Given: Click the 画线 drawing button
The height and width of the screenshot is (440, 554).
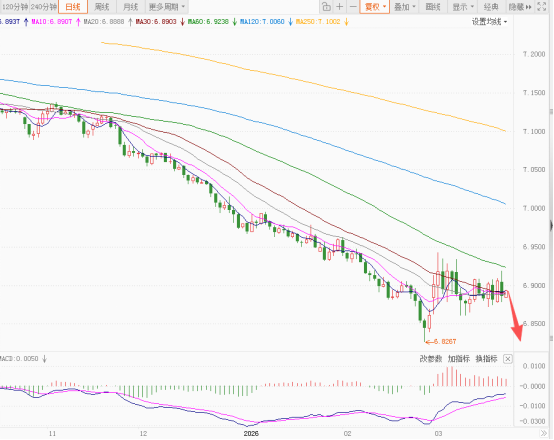Looking at the screenshot, I should [433, 7].
